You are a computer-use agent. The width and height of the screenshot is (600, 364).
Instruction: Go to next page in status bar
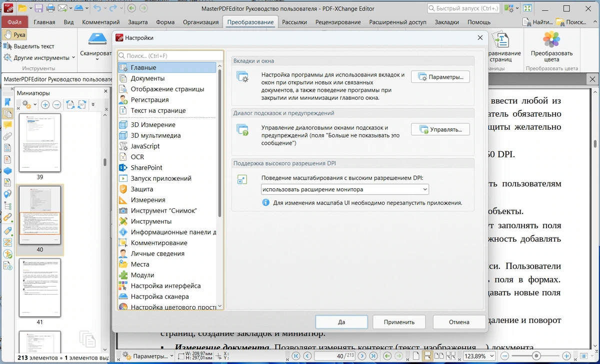[x=361, y=356]
